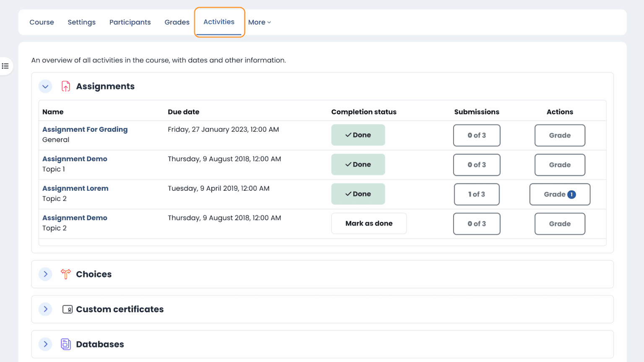Screen dimensions: 644x362
Task: Click the Choices branching icon
Action: pyautogui.click(x=65, y=274)
